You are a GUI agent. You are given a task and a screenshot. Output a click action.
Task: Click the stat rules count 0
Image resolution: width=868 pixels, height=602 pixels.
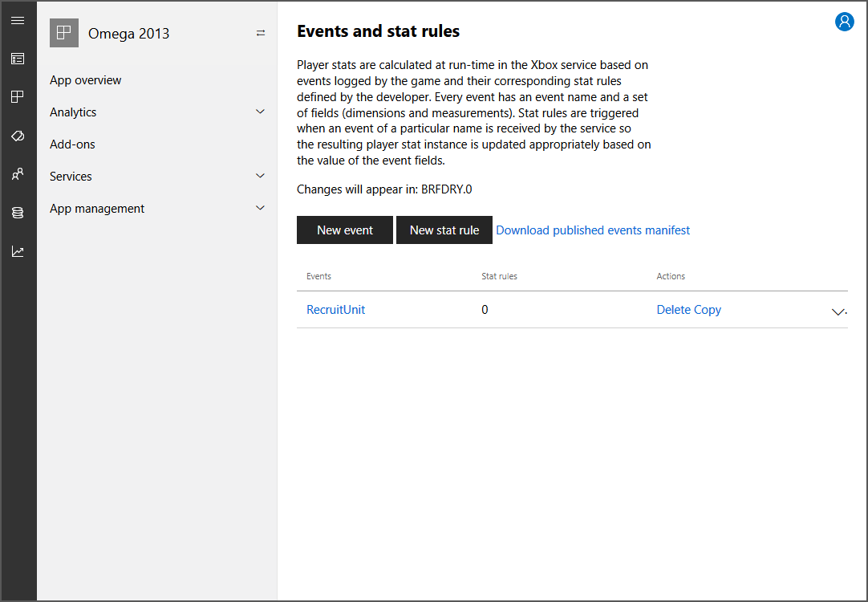coord(485,310)
